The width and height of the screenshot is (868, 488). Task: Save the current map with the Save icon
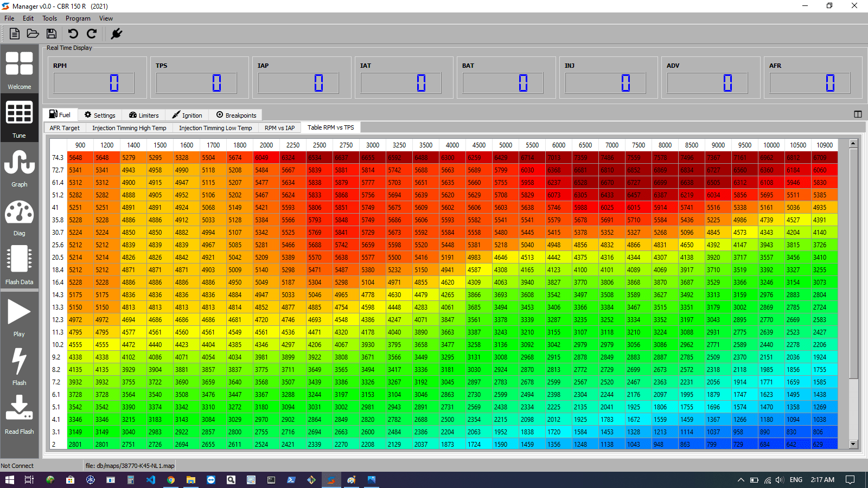(52, 34)
